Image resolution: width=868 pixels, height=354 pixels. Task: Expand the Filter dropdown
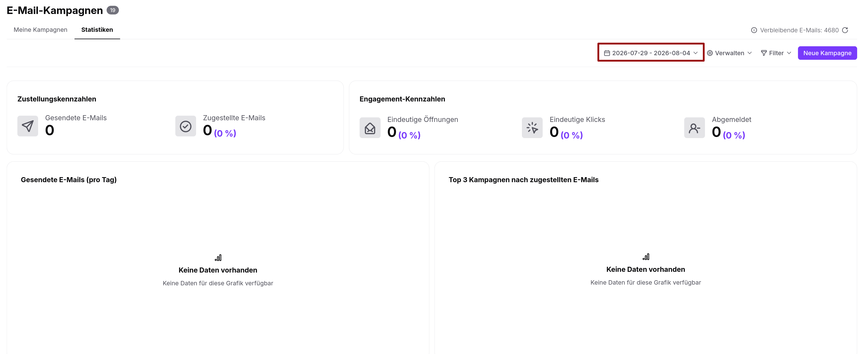(776, 53)
